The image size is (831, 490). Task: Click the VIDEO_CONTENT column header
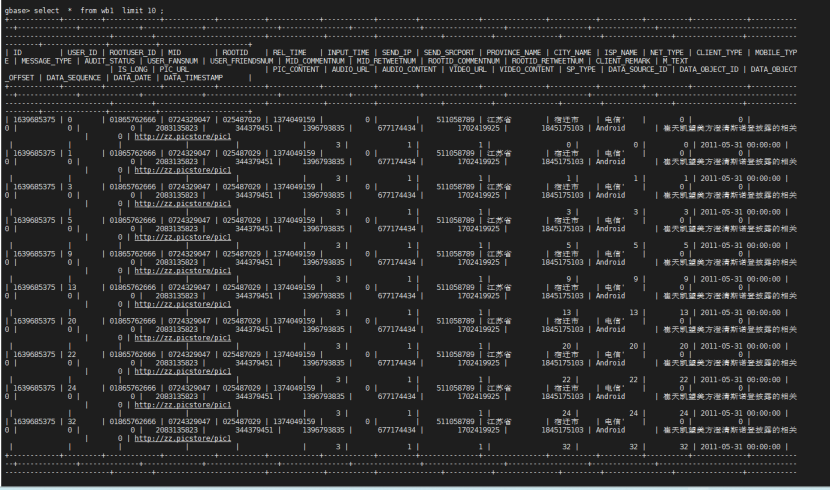526,69
